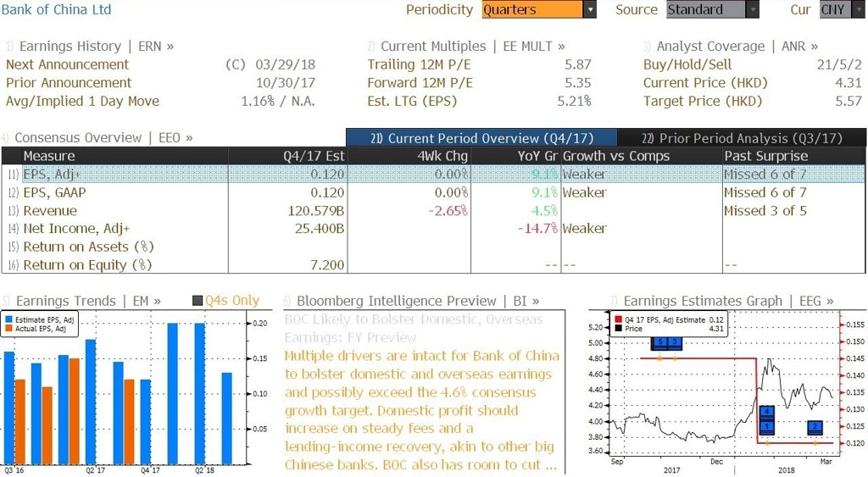Open Consensus Overview EEO link
868x477 pixels.
(x=103, y=138)
